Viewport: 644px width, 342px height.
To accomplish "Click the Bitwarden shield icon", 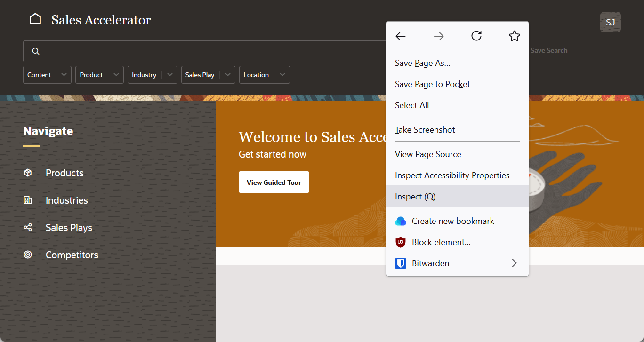I will click(401, 263).
